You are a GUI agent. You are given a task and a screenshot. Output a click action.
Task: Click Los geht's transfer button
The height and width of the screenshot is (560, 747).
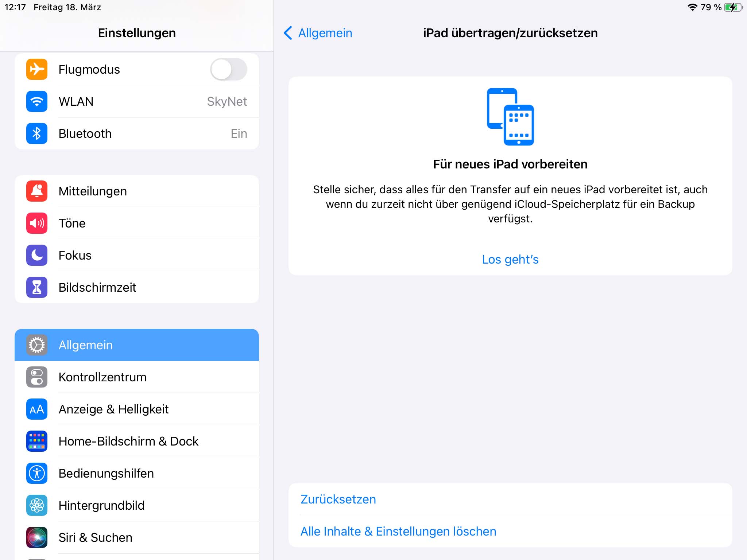511,259
